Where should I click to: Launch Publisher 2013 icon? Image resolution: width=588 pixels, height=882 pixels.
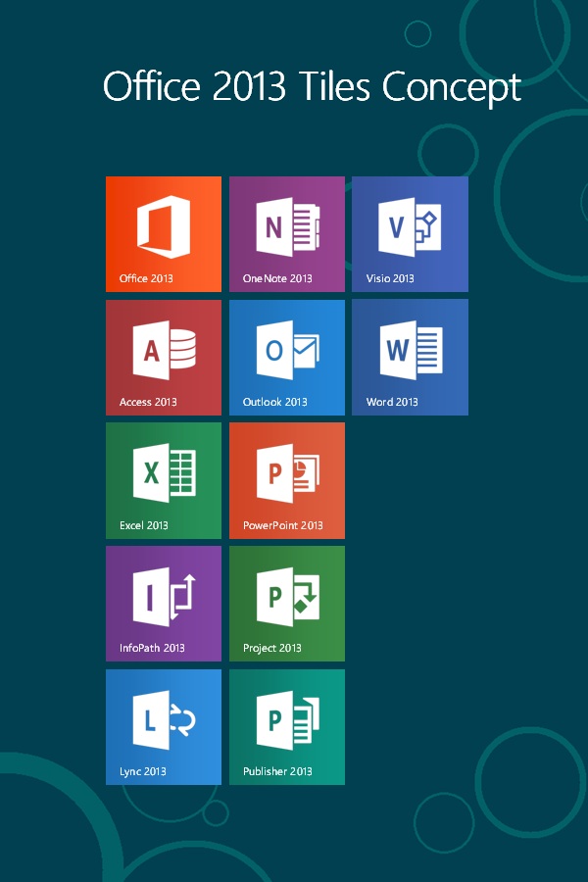(287, 719)
